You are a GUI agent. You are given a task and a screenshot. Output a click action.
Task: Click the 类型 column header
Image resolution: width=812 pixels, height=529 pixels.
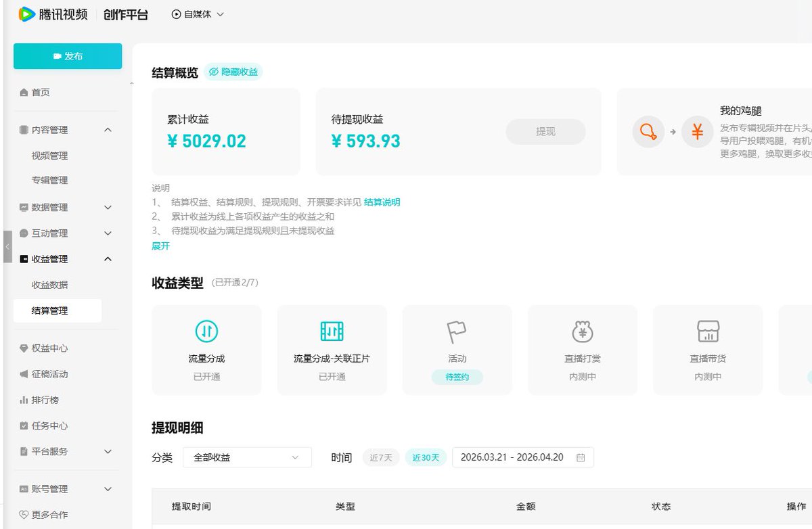[345, 507]
